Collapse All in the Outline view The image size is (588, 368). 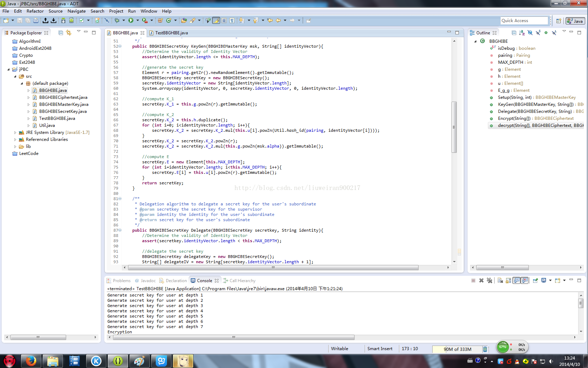pyautogui.click(x=514, y=33)
